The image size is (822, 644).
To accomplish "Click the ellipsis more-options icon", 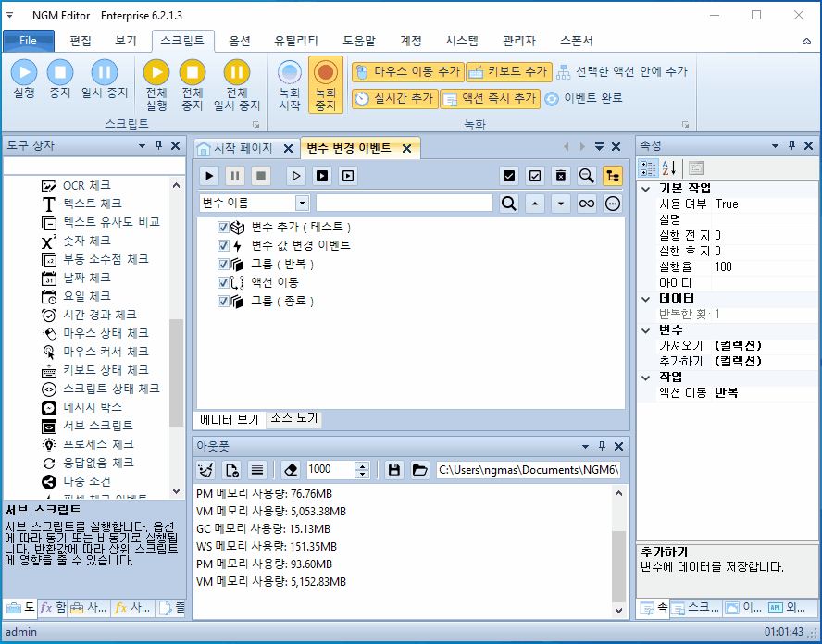I will [x=612, y=204].
